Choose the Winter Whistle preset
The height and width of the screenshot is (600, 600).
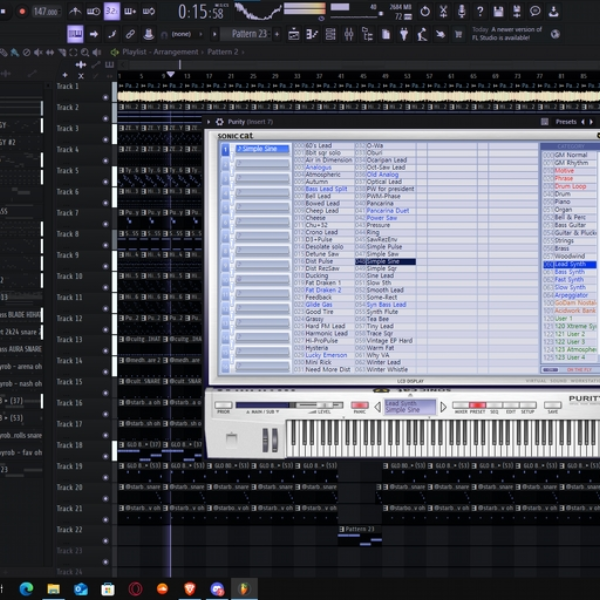[387, 370]
